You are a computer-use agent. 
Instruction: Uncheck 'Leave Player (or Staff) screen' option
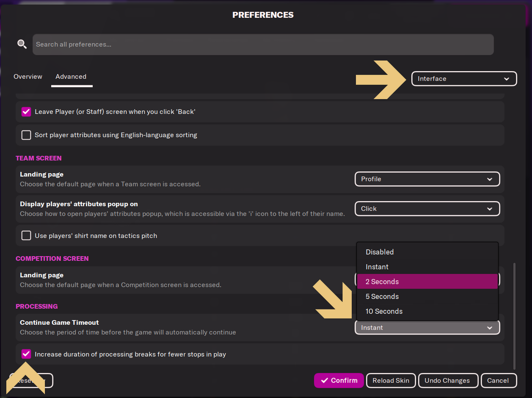(26, 112)
